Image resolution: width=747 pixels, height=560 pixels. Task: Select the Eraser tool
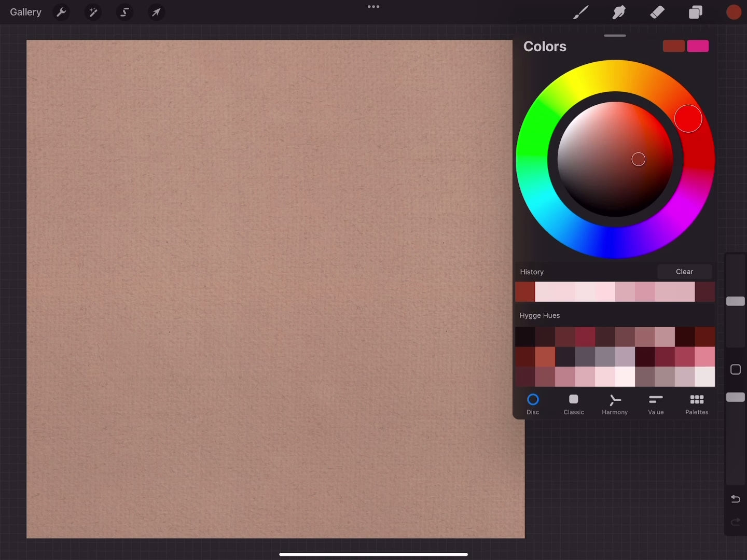(657, 12)
